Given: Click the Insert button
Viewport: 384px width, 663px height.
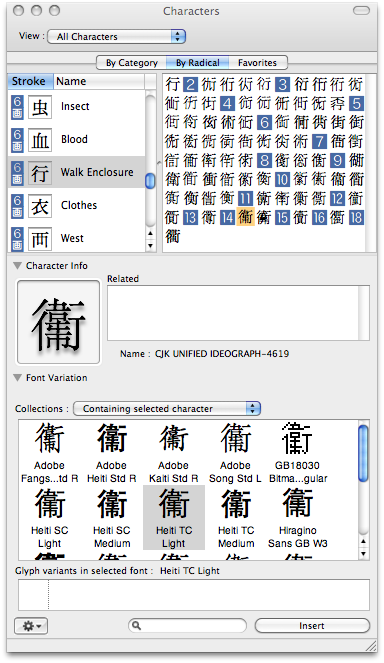Looking at the screenshot, I should 312,626.
